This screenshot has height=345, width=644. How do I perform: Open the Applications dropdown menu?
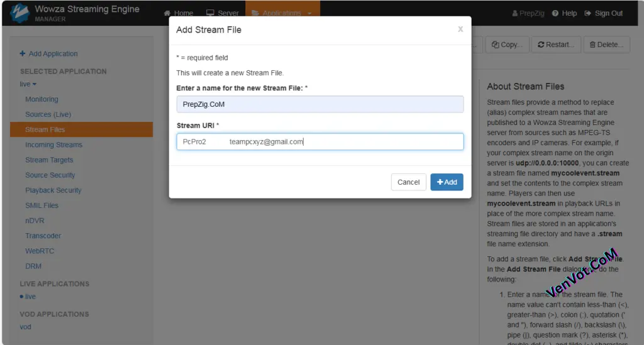(282, 13)
